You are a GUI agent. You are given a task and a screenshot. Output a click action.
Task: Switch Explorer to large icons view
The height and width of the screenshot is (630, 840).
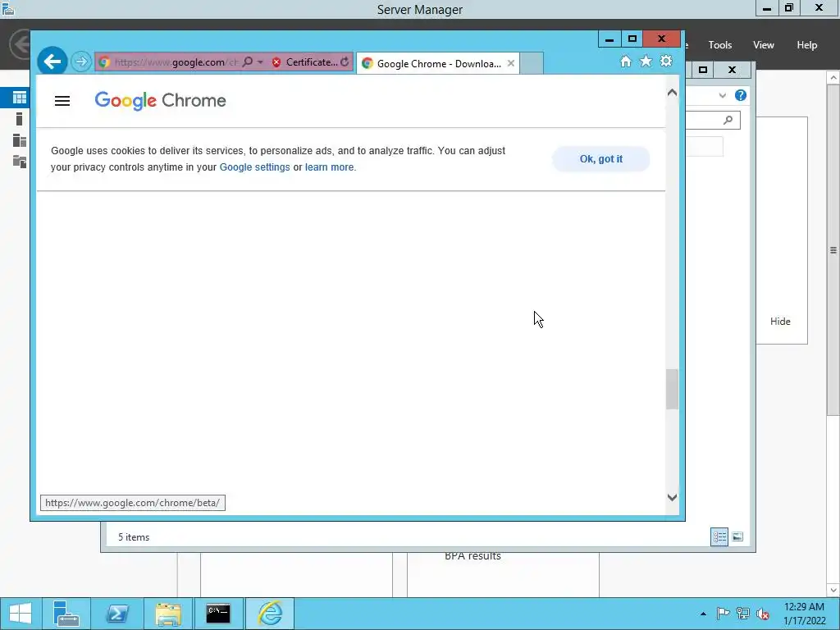point(737,536)
